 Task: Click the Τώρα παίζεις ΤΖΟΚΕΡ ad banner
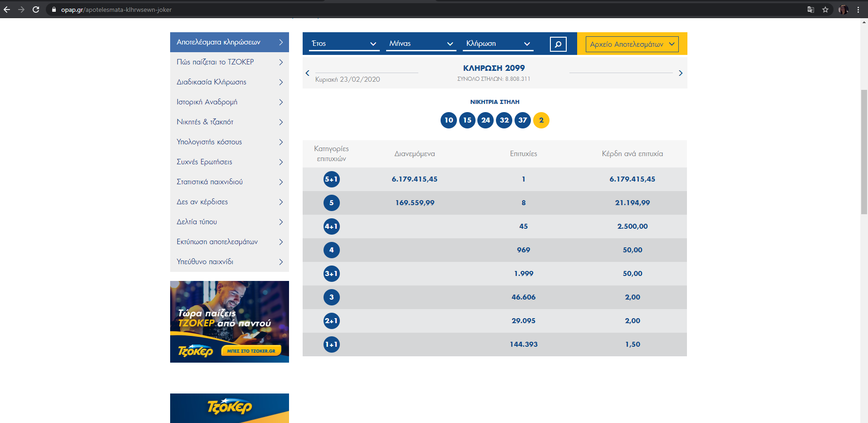coord(230,322)
